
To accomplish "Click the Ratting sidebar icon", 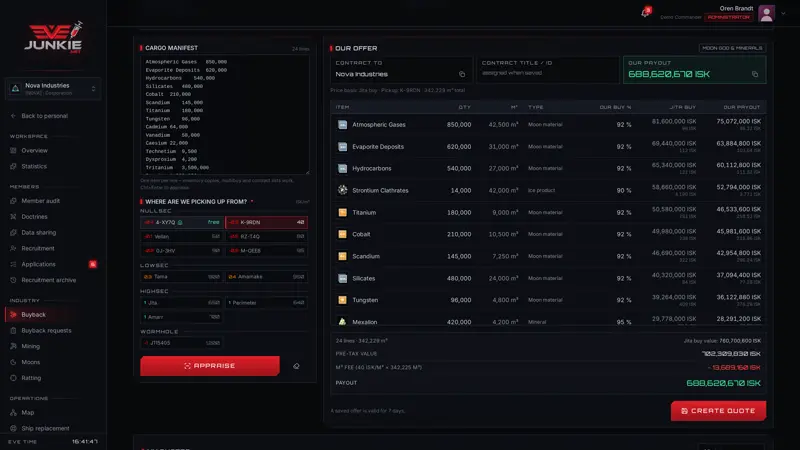I will point(13,378).
